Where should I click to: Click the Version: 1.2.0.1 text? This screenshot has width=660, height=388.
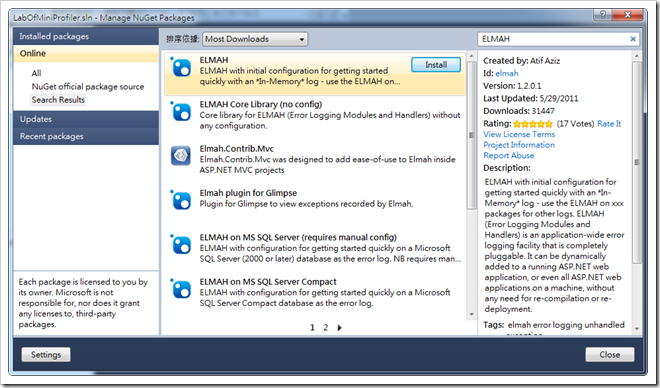[x=512, y=86]
